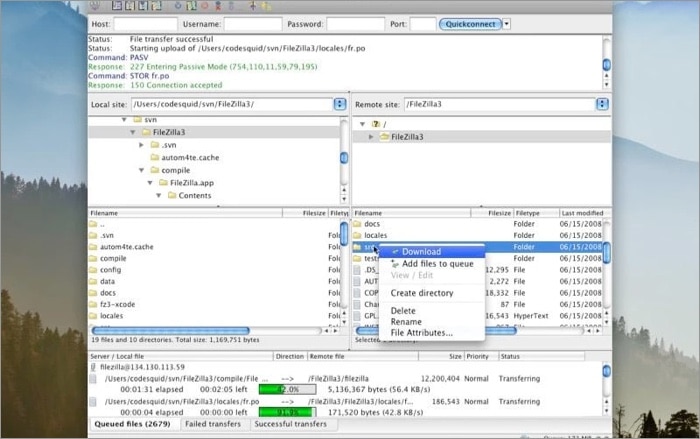Select the fz3-xcode folder icon
The width and height of the screenshot is (700, 439).
coord(92,304)
